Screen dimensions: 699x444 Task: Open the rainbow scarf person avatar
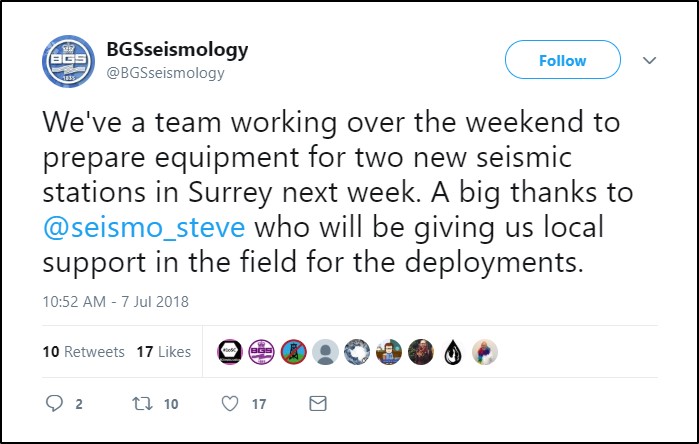tap(484, 352)
